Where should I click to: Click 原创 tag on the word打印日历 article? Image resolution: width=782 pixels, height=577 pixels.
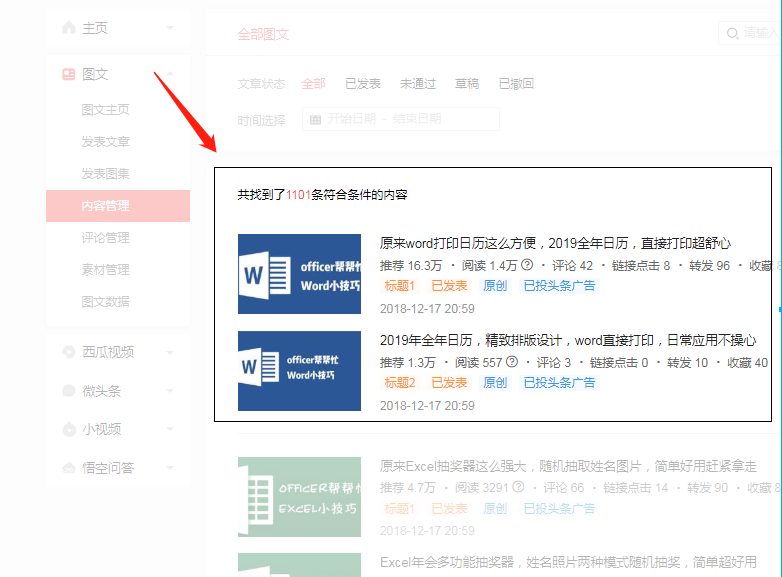tap(495, 286)
